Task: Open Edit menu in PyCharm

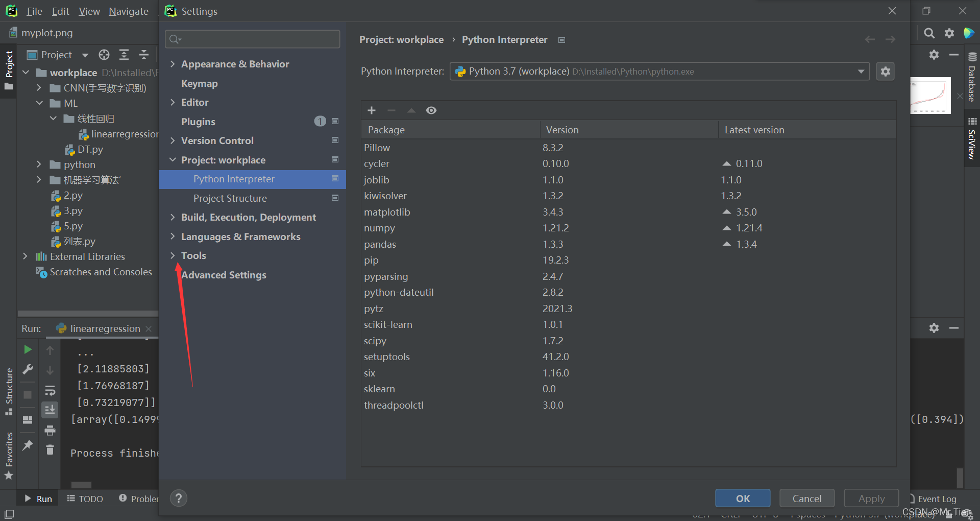Action: tap(60, 11)
